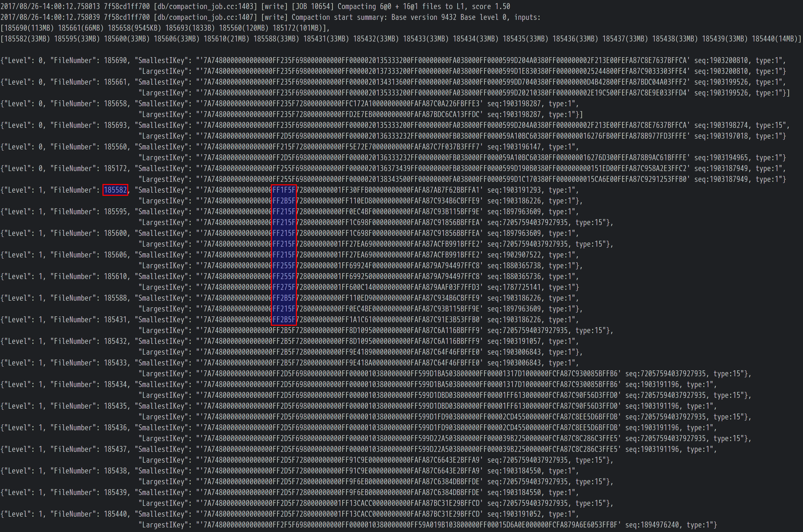Click FileNumber value 185600 in the Level 1 row
Viewport: 803px width, 532px height.
115,233
